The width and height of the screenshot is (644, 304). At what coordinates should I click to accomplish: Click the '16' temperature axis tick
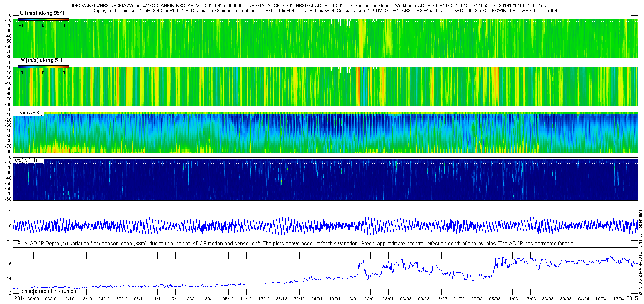9,264
